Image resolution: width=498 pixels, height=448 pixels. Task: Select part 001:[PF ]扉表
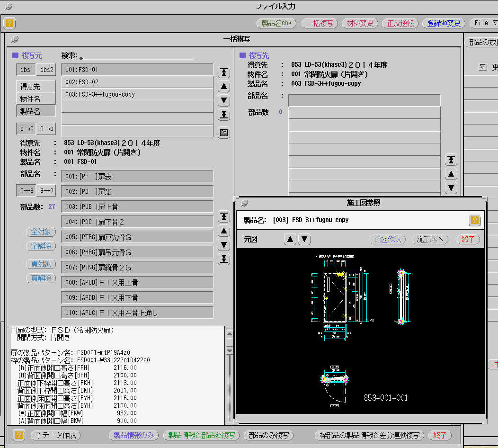137,176
